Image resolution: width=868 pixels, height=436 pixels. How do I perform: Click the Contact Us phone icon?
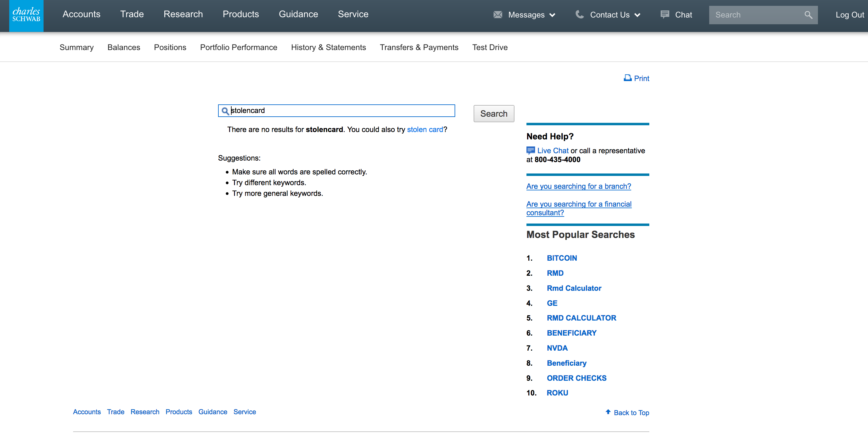580,14
